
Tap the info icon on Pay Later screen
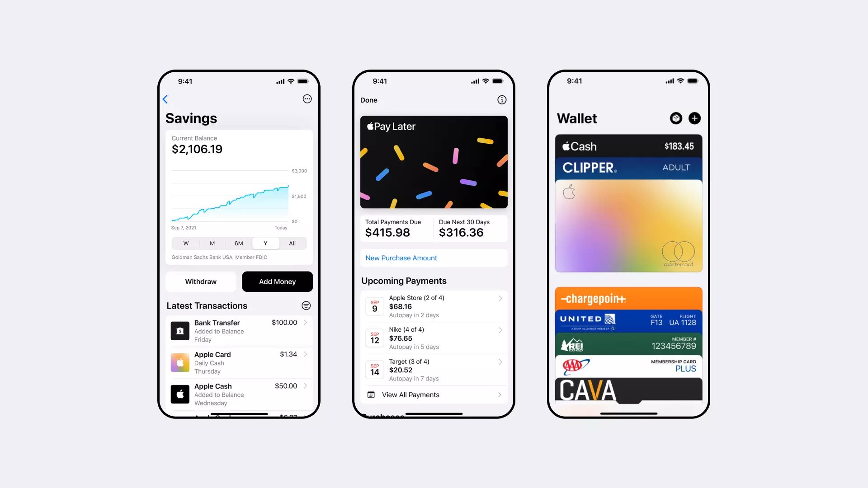[502, 99]
